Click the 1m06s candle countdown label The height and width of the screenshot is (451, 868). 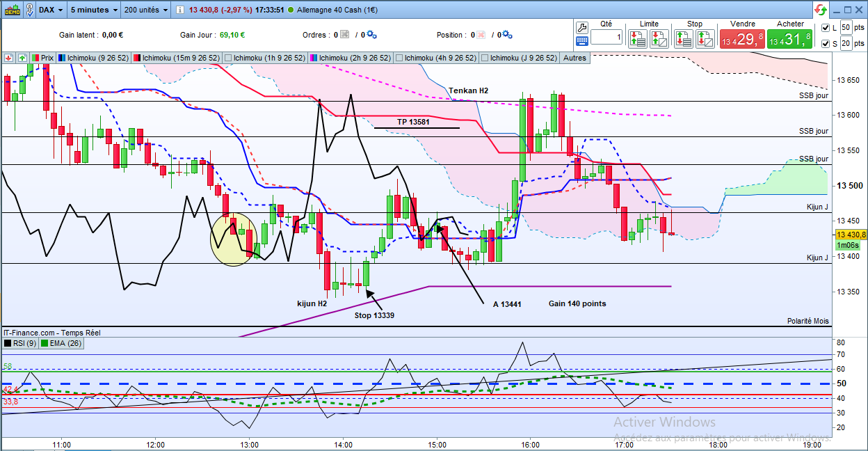tap(848, 245)
